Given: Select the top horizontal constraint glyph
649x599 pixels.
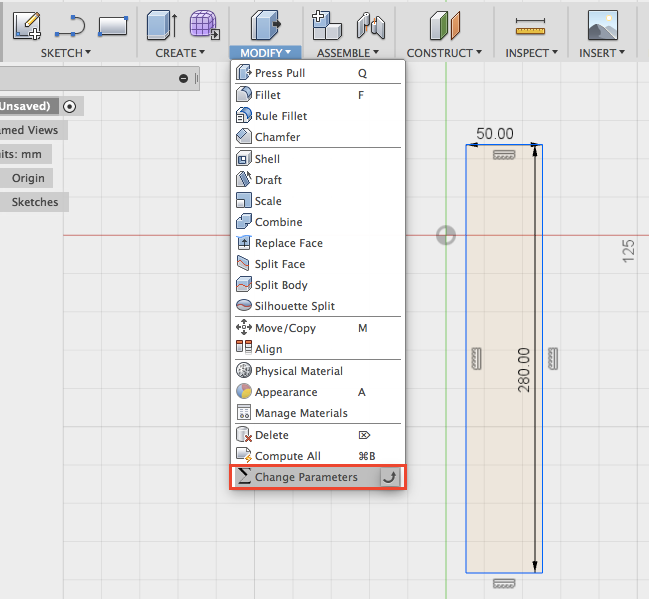Looking at the screenshot, I should point(504,155).
